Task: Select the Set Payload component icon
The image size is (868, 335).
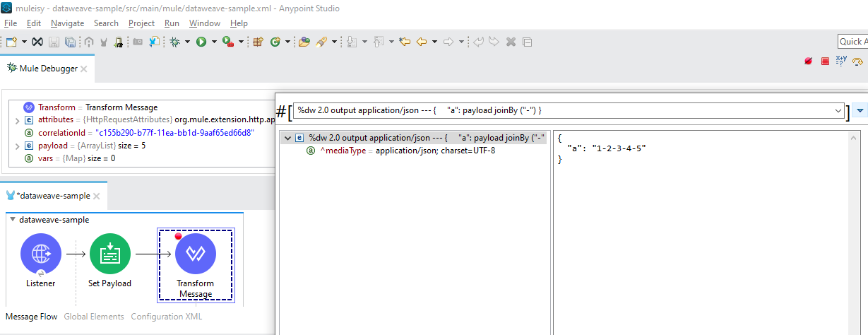Action: (109, 254)
